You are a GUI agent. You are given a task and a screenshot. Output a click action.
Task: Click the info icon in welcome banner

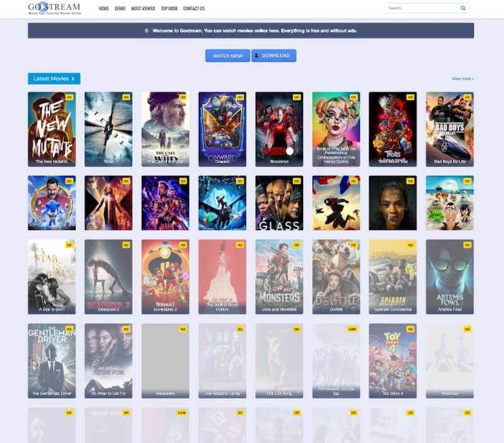point(147,30)
